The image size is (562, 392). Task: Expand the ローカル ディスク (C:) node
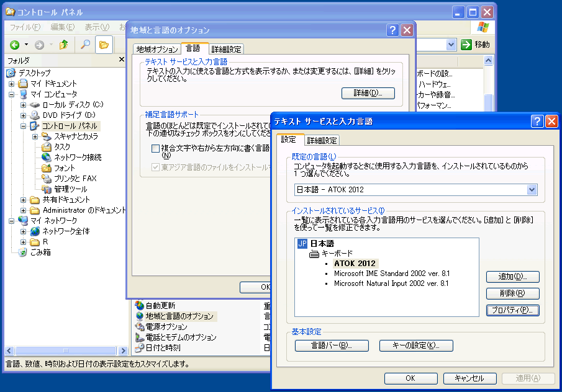click(24, 105)
